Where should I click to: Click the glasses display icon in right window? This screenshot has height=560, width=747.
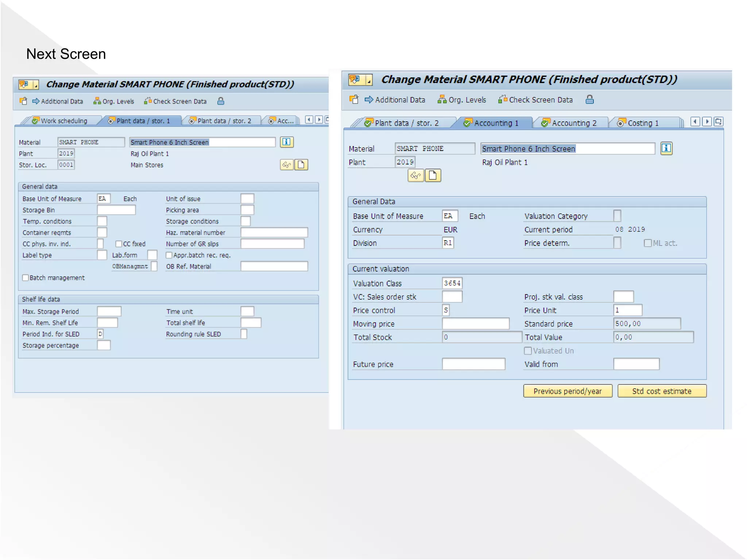pos(415,176)
